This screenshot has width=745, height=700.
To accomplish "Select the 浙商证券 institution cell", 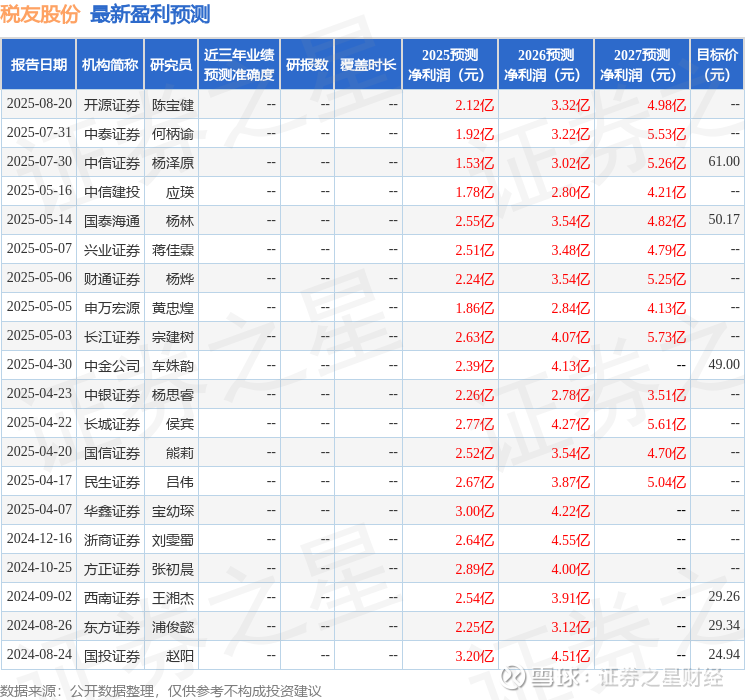I will [112, 540].
